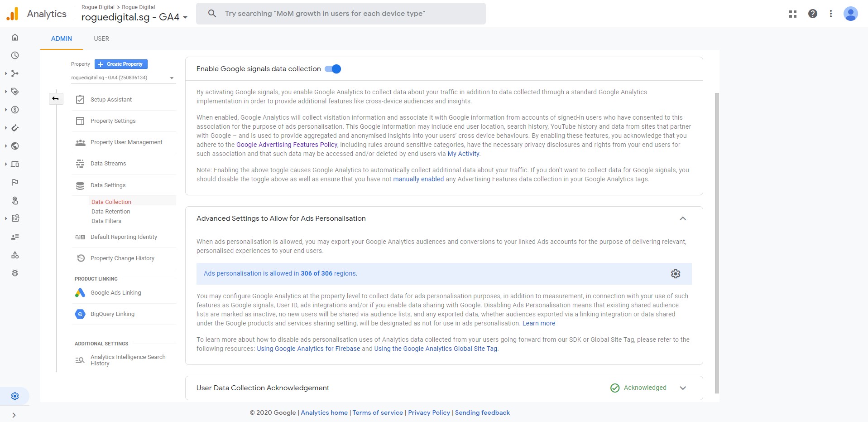Open ads personalisation regions gear settings
Image resolution: width=868 pixels, height=422 pixels.
pos(676,274)
